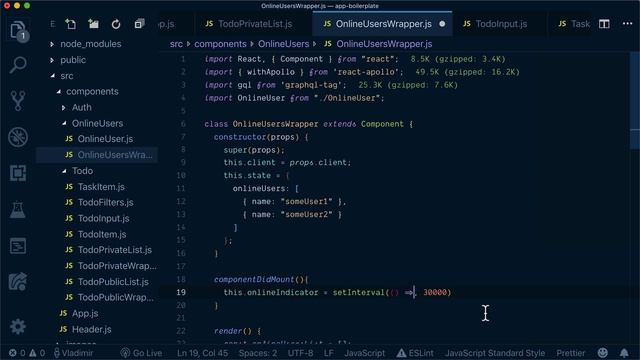Expand the Auth folder
Viewport: 640px width, 360px height.
(x=64, y=108)
